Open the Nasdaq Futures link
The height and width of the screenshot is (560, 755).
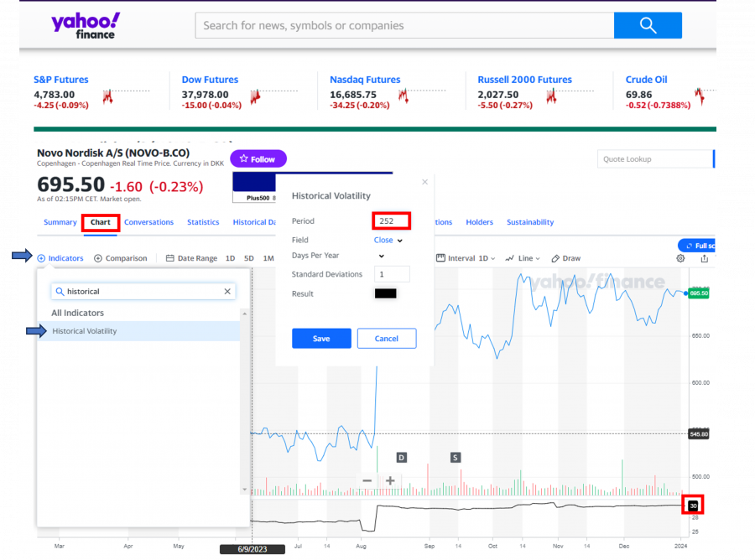coord(365,80)
